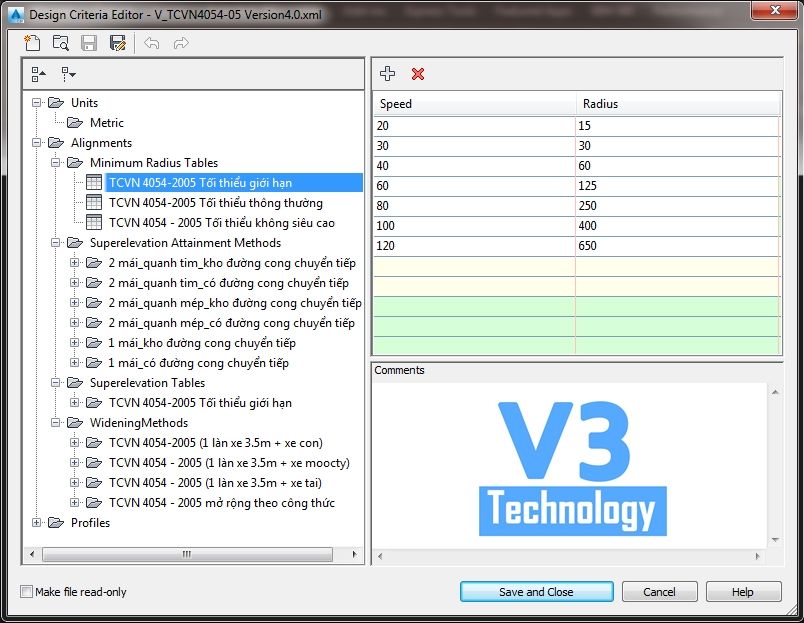Click the WideningMethods folder icon
This screenshot has height=623, width=804.
pyautogui.click(x=75, y=423)
